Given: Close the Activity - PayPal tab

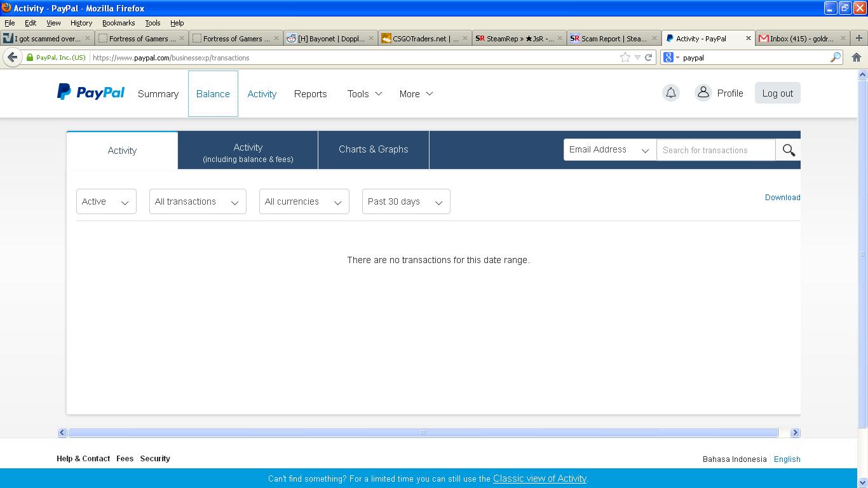Looking at the screenshot, I should pyautogui.click(x=748, y=38).
